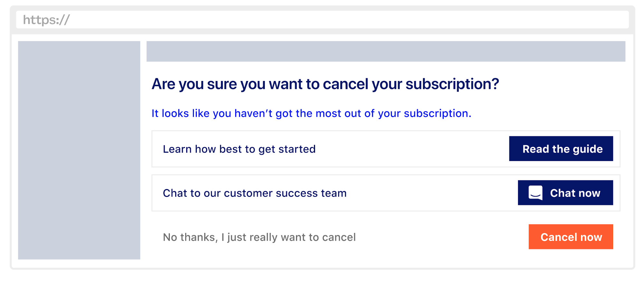This screenshot has width=644, height=282.
Task: Select 'Learn how best to get started' text
Action: 239,149
